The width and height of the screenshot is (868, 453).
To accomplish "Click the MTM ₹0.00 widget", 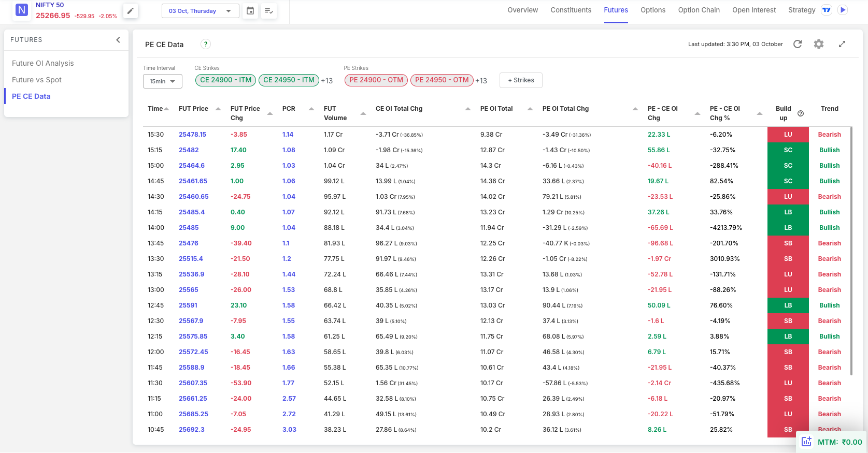I will (x=832, y=442).
